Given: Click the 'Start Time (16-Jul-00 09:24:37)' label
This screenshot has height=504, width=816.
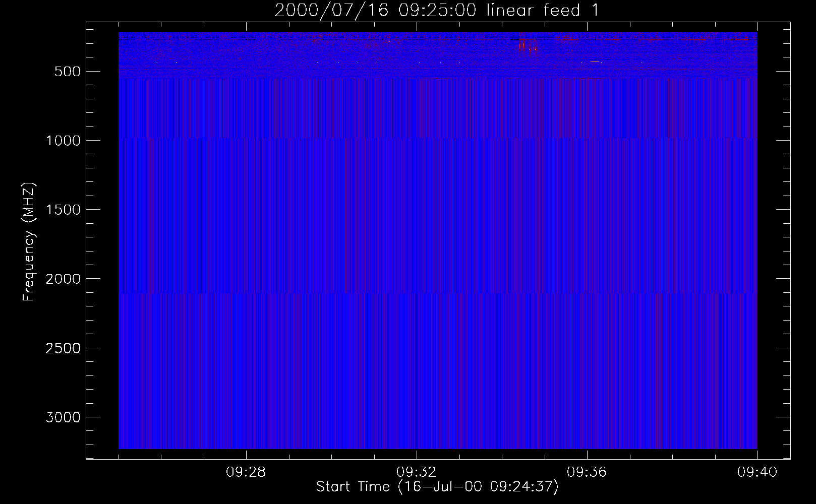Looking at the screenshot, I should [437, 487].
